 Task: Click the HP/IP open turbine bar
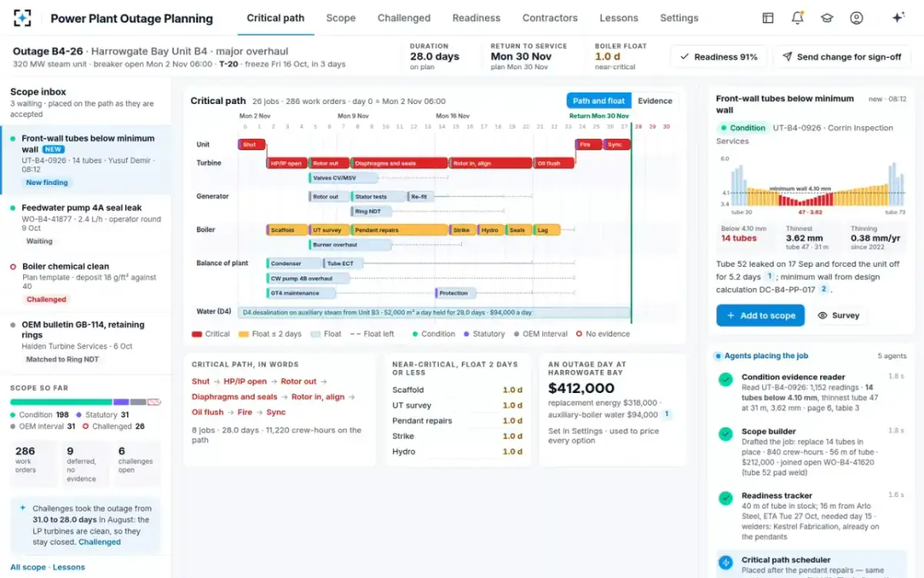[x=286, y=163]
